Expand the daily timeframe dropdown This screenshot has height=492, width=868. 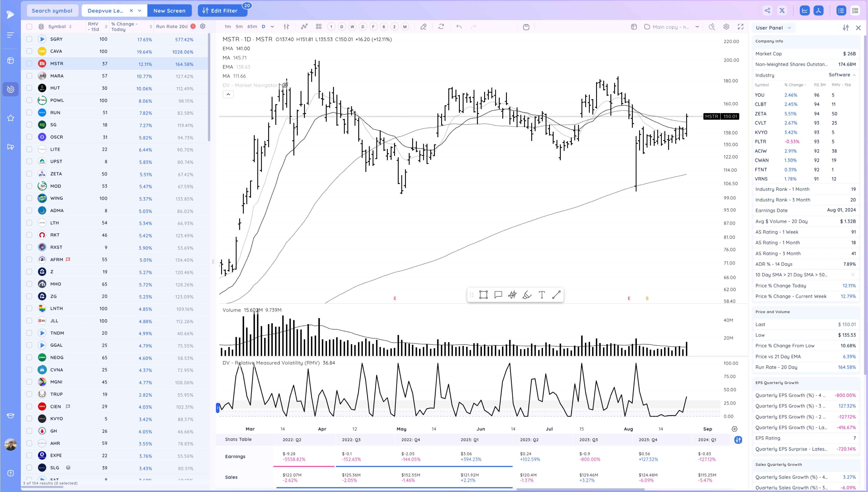[272, 27]
